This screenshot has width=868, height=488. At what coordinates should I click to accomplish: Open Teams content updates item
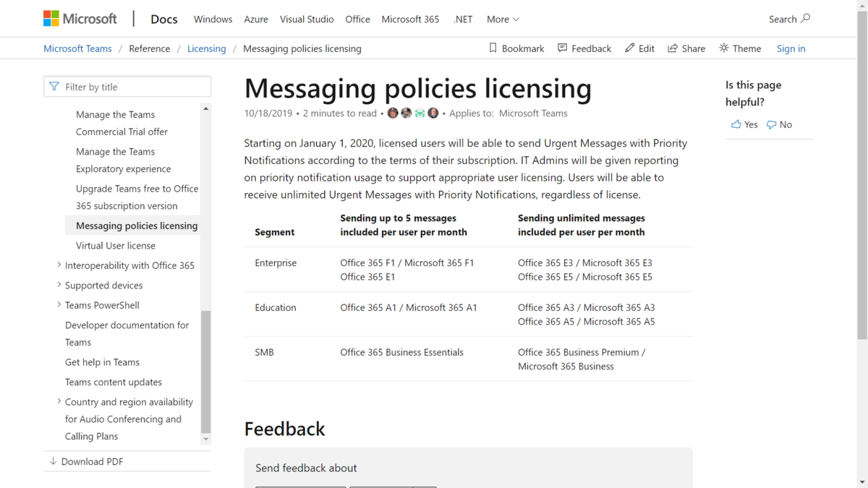[114, 382]
